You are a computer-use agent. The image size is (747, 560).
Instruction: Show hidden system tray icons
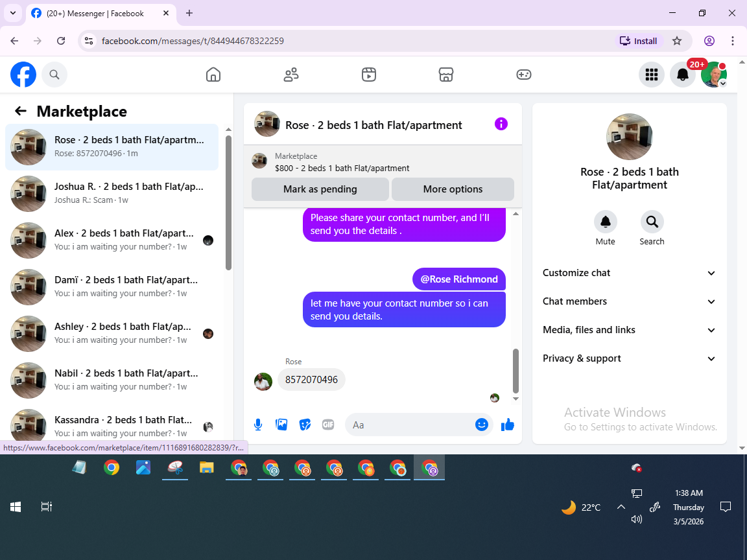621,507
